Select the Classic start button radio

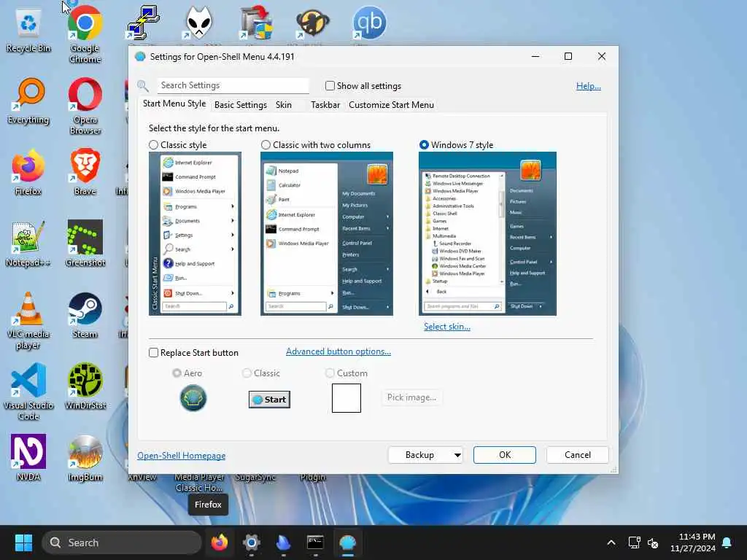tap(247, 373)
